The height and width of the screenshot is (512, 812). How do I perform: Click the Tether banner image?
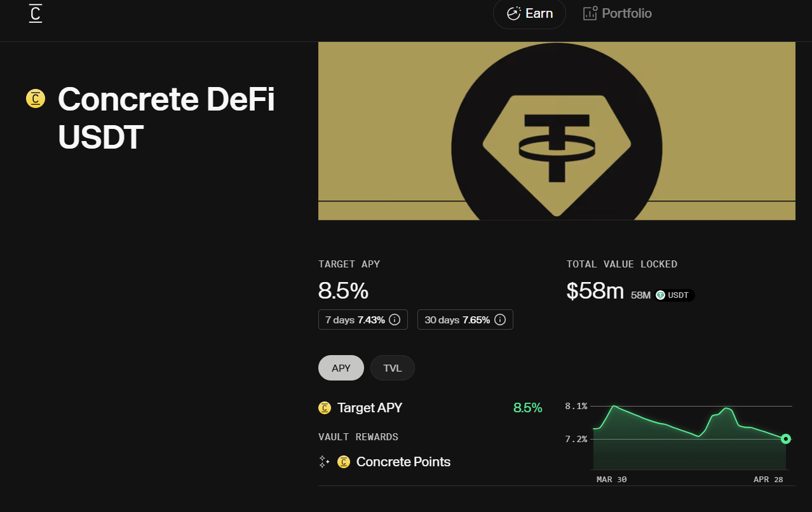[x=557, y=131]
